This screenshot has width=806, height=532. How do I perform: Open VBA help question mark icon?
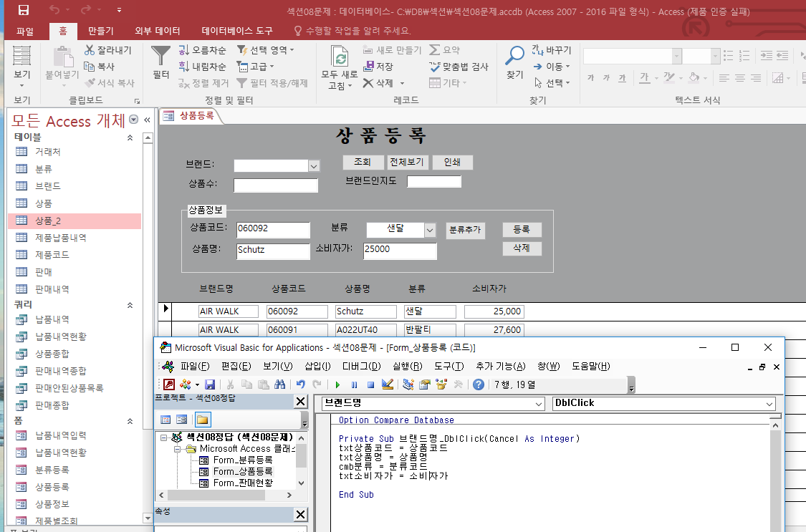click(x=479, y=385)
